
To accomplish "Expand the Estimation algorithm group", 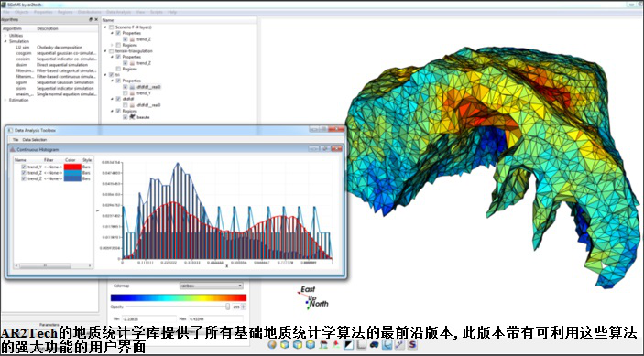I will click(x=5, y=100).
